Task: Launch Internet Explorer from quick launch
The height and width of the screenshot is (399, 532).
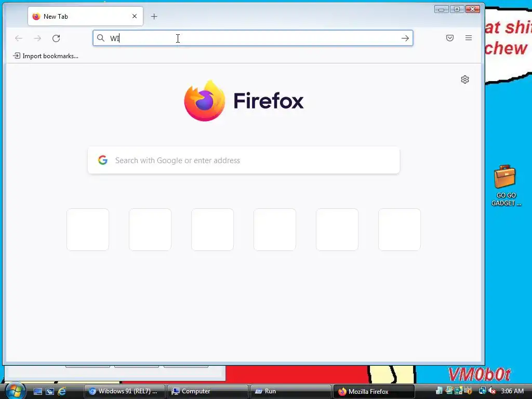Action: pyautogui.click(x=62, y=391)
